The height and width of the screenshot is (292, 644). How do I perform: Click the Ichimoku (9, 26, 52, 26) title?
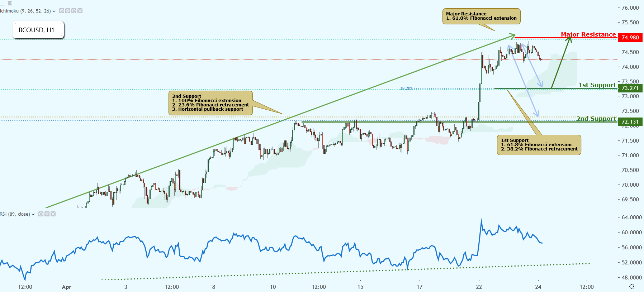[x=25, y=11]
